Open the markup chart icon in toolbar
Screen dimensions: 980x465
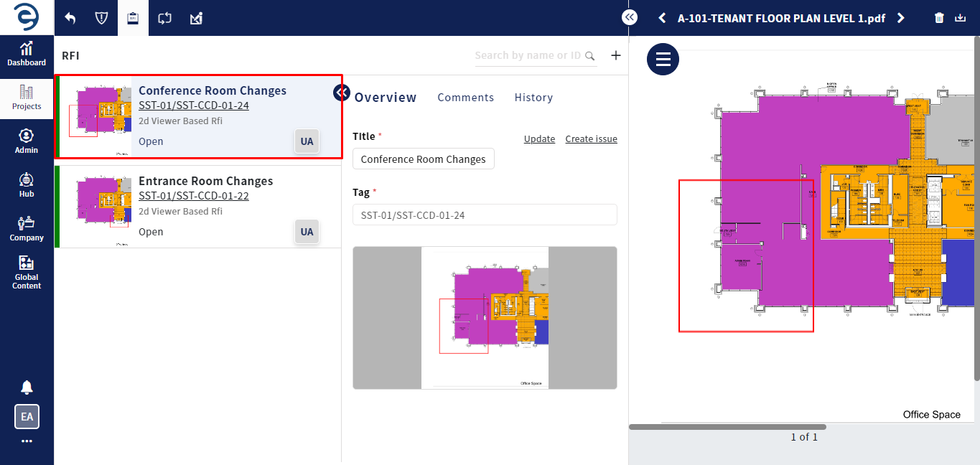point(196,18)
